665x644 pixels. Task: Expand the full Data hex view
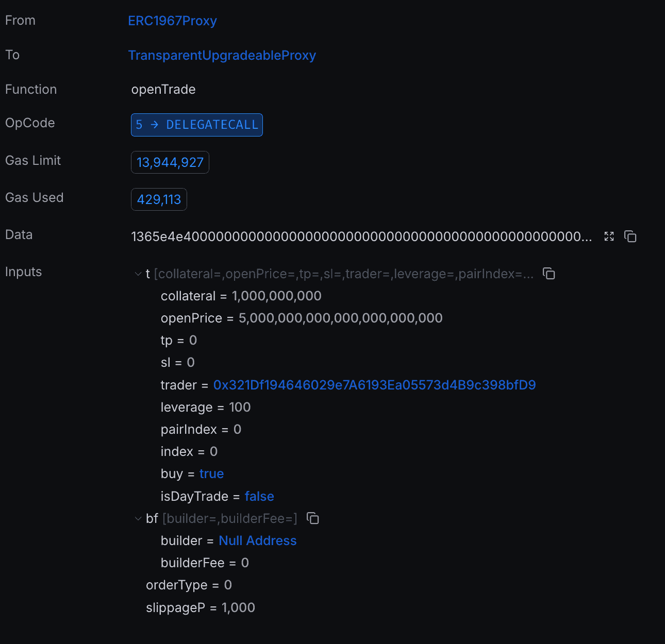pyautogui.click(x=609, y=236)
